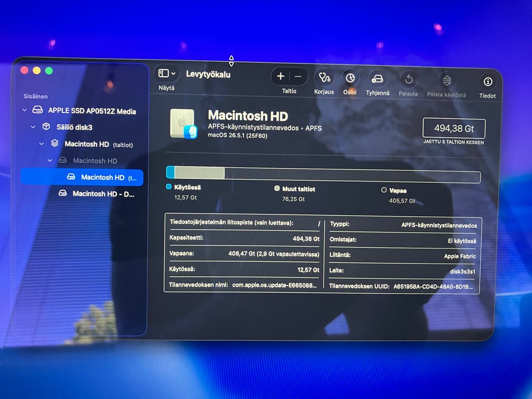Click the Laite disk3s3s1 value
Screen dimensions: 532x399
pyautogui.click(x=462, y=272)
